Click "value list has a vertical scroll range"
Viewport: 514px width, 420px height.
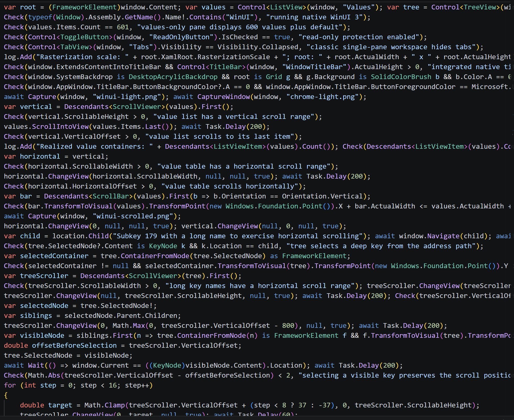(234, 117)
